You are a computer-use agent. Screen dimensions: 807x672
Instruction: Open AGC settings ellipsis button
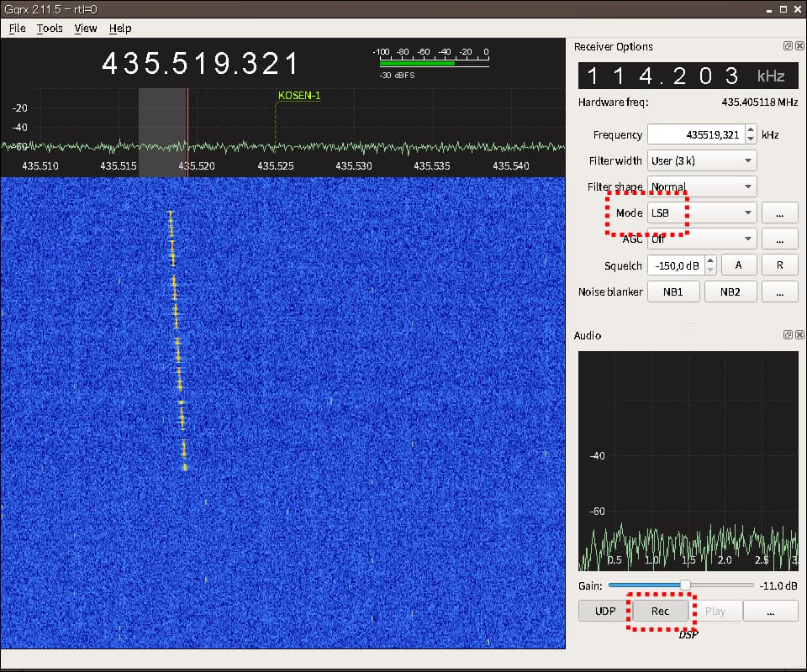779,239
